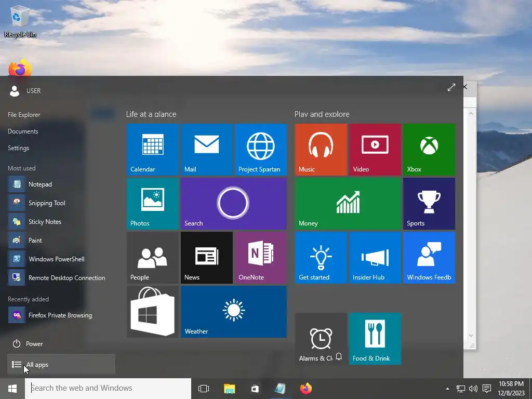Open the Action Center notifications icon
This screenshot has width=532, height=399.
click(x=487, y=389)
